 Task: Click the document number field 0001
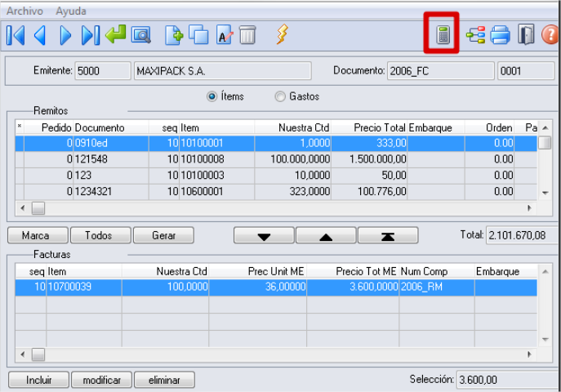[x=526, y=71]
